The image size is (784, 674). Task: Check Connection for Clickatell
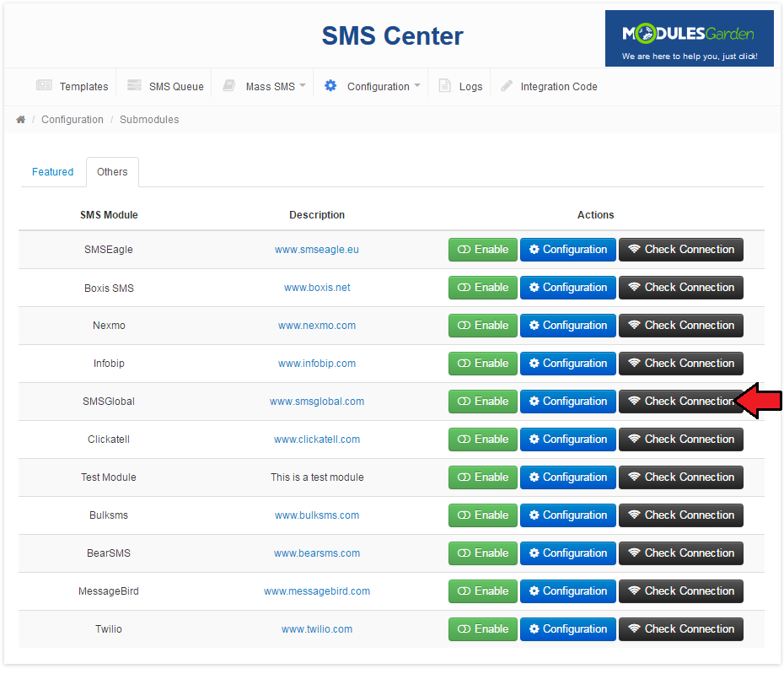681,439
